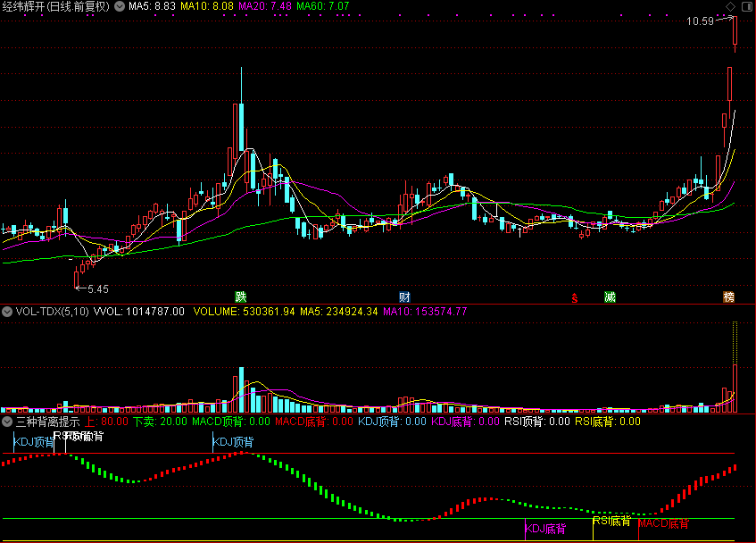Open the 三种背离提示 indicator dropdown icon

tap(7, 422)
